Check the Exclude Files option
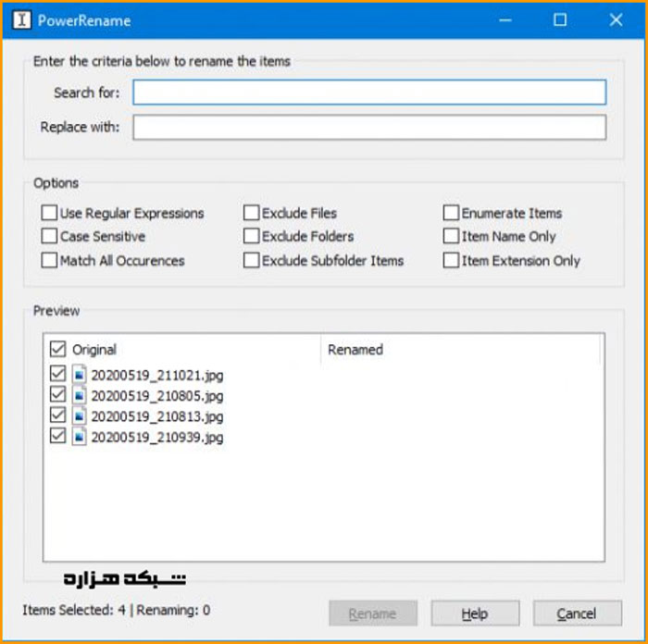The image size is (648, 644). coord(251,213)
